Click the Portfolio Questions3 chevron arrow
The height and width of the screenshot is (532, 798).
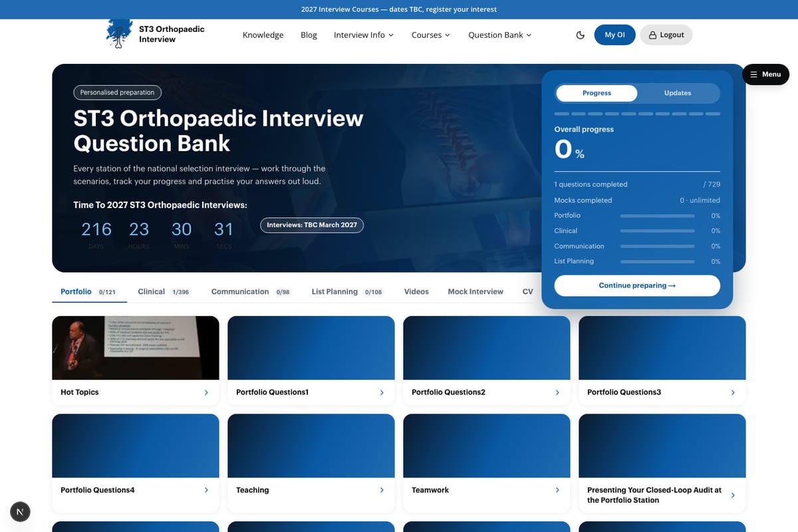pos(733,393)
